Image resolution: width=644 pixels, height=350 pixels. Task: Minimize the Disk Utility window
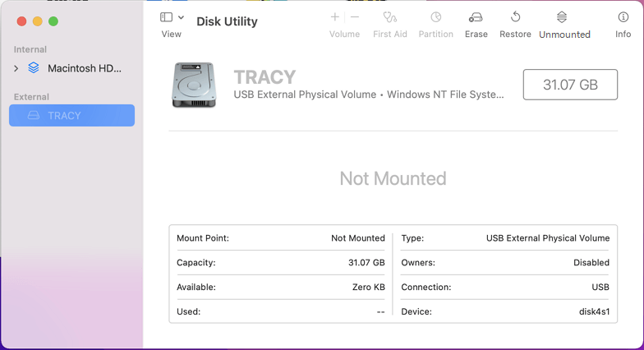tap(37, 21)
